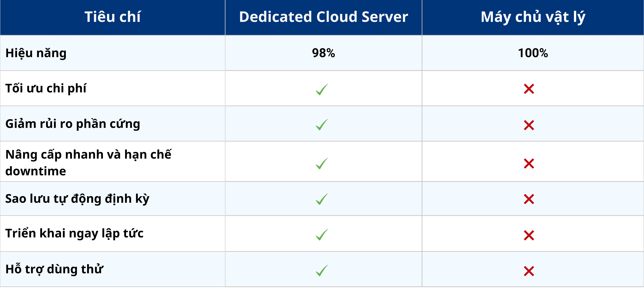Click the Hỗ trợ dùng thử label

click(x=54, y=269)
